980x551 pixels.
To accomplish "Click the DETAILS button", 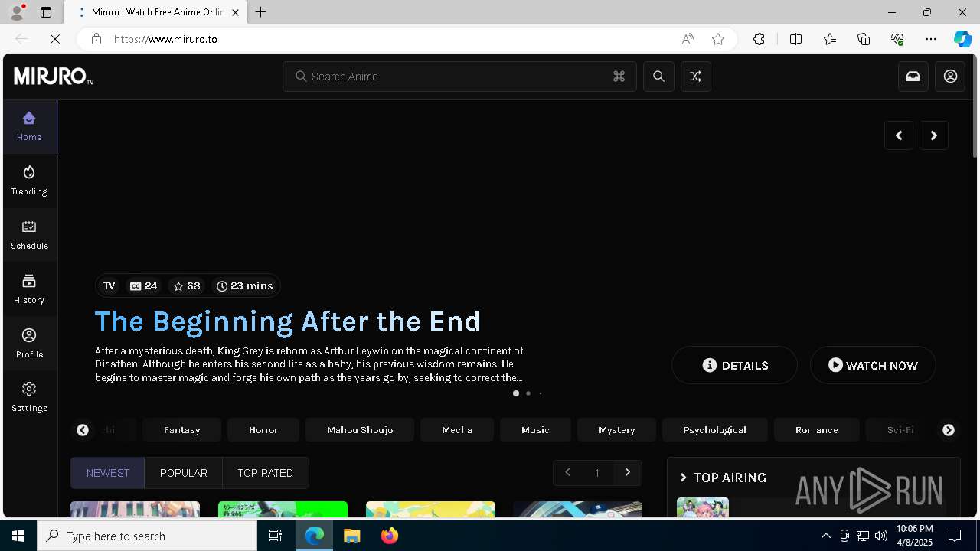I will point(734,365).
